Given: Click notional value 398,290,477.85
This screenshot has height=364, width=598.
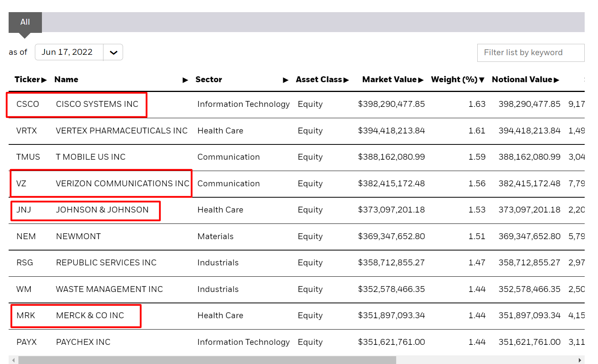Looking at the screenshot, I should pos(529,104).
